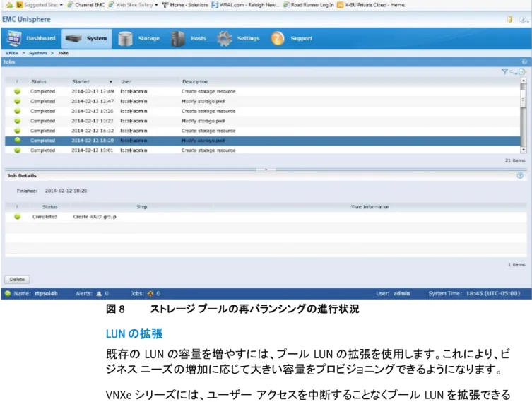Open the Jobs indicator in status bar
This screenshot has width=532, height=402.
click(x=146, y=294)
